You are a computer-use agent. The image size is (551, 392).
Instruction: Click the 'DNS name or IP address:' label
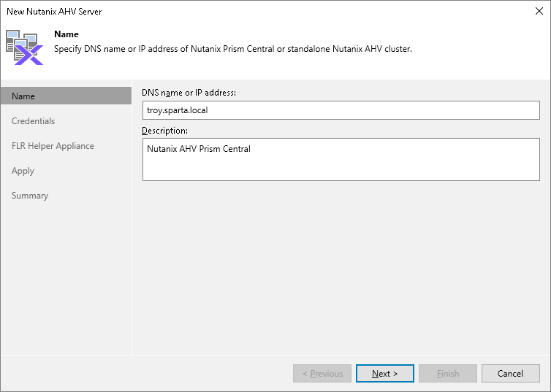[x=189, y=93]
